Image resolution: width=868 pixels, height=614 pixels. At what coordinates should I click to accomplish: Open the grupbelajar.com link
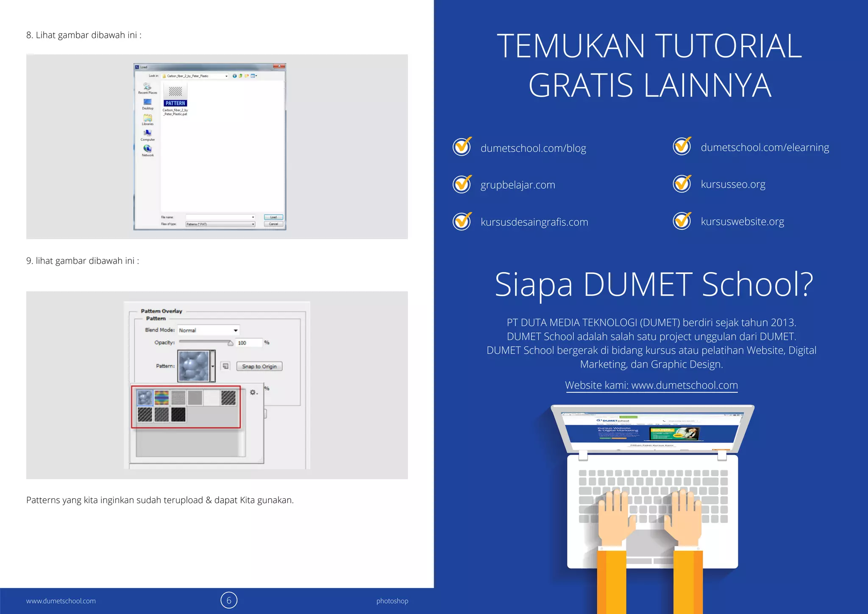[517, 185]
